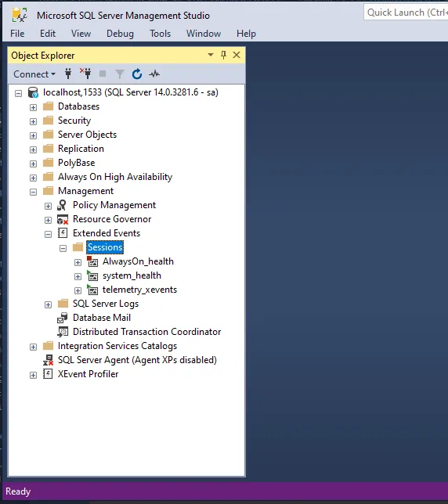Screen dimensions: 448x504
Task: Open the Connect dropdown
Action: (x=34, y=74)
